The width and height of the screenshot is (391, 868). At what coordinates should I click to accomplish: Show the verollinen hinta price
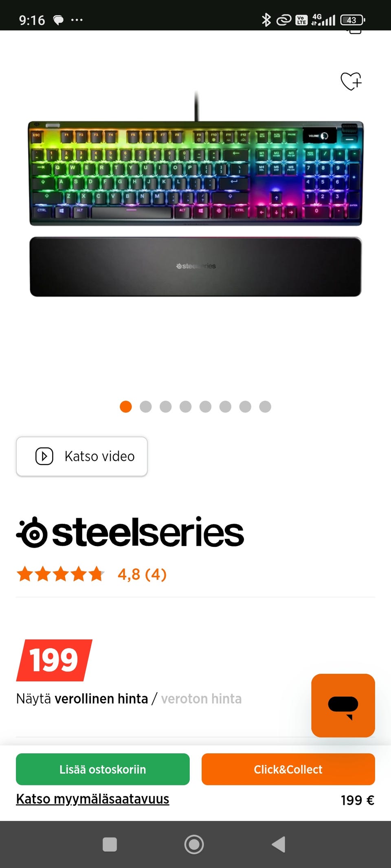coord(101,699)
